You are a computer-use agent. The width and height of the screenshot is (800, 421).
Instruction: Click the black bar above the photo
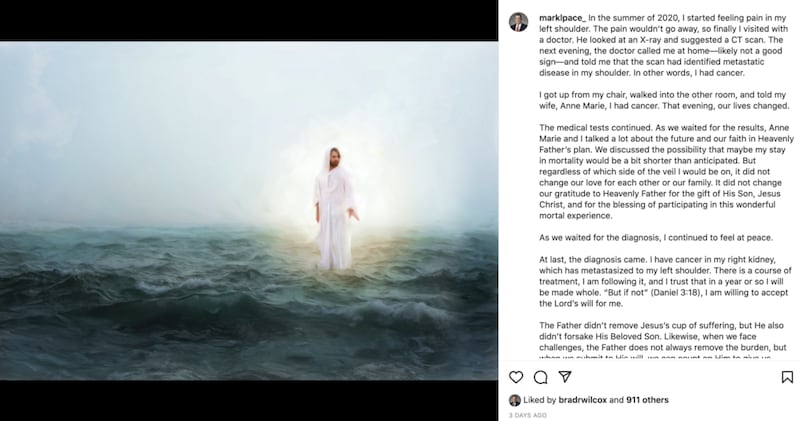[x=249, y=20]
